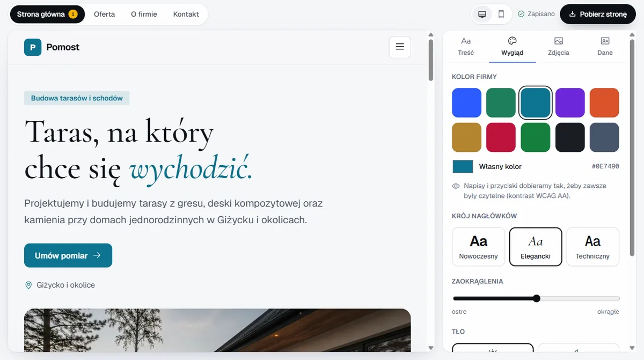Click the ostre label under the slider
The image size is (644, 360).
coord(459,312)
